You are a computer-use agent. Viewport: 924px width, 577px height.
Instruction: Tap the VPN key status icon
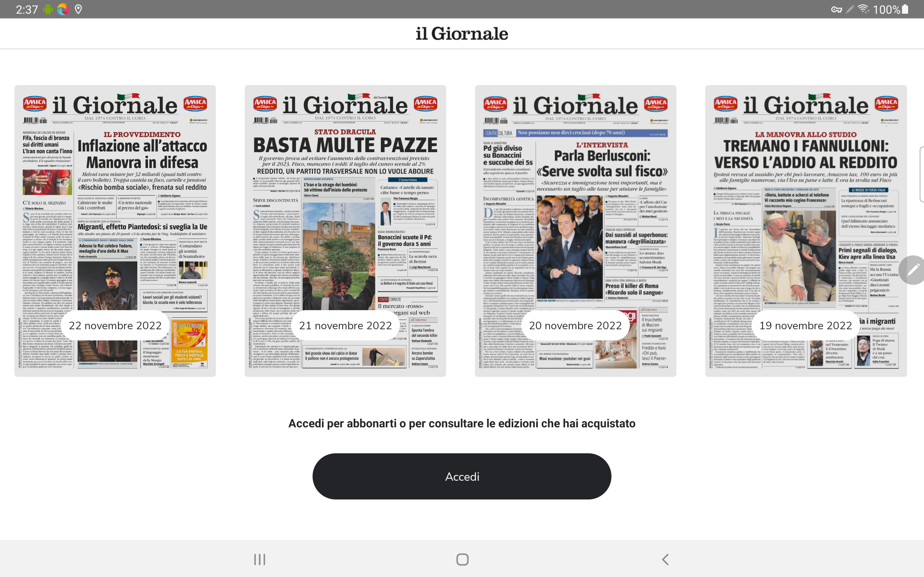coord(836,9)
